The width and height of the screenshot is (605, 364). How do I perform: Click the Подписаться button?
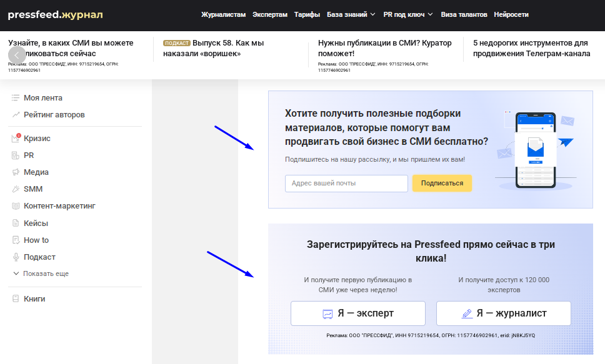[x=442, y=183]
